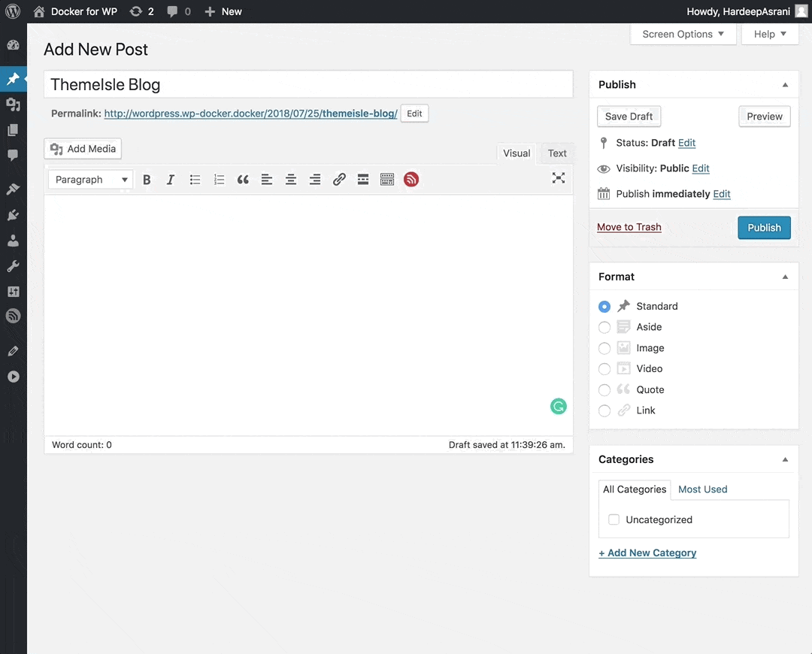Switch to the Text editor tab
Viewport: 812px width, 654px height.
tap(556, 153)
